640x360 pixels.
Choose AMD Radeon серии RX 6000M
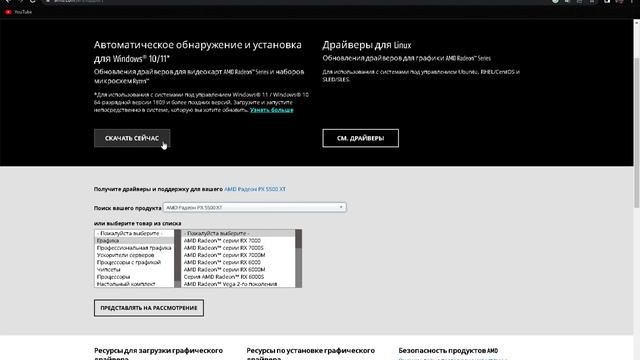coord(238,269)
